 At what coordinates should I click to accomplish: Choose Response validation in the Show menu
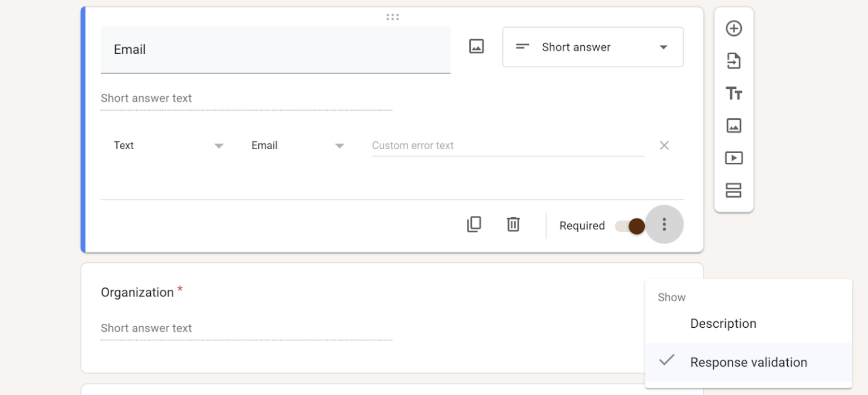(x=748, y=362)
